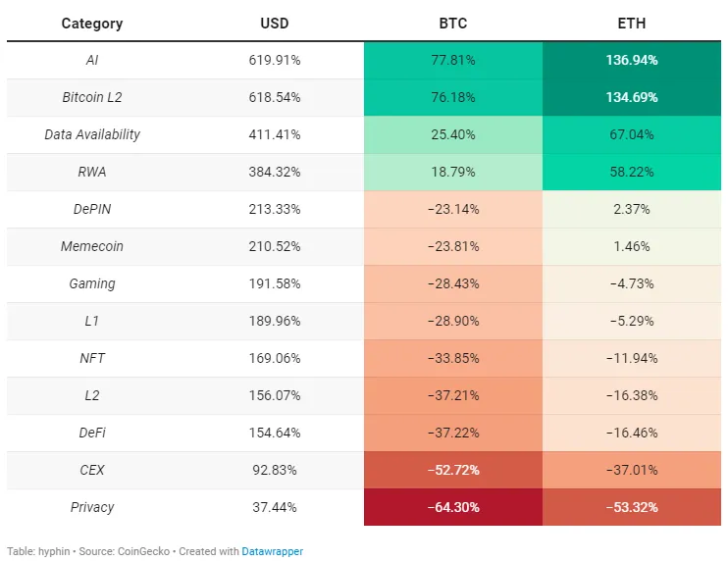Click the Category column header
Image resolution: width=728 pixels, height=562 pixels.
92,24
